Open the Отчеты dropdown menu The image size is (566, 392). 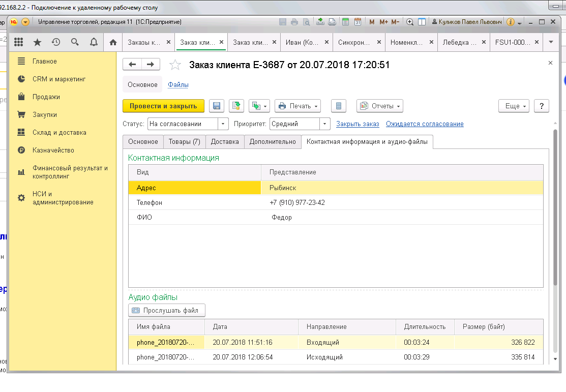pyautogui.click(x=380, y=106)
